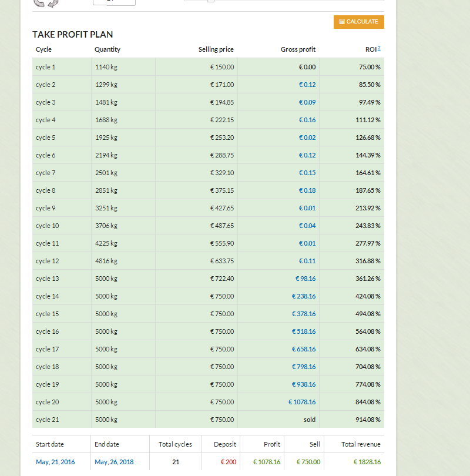The image size is (470, 476).
Task: Click the '1299 kg' quantity cell
Action: click(x=106, y=85)
